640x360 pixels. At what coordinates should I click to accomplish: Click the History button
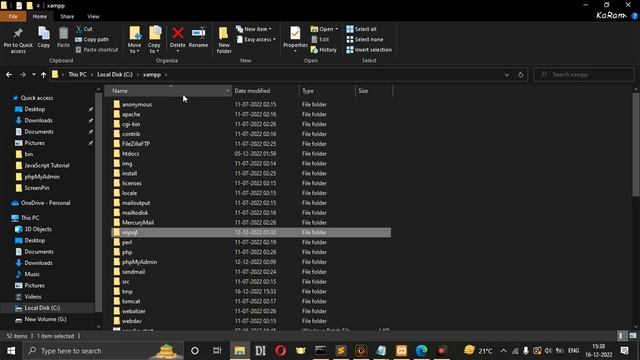tap(324, 49)
